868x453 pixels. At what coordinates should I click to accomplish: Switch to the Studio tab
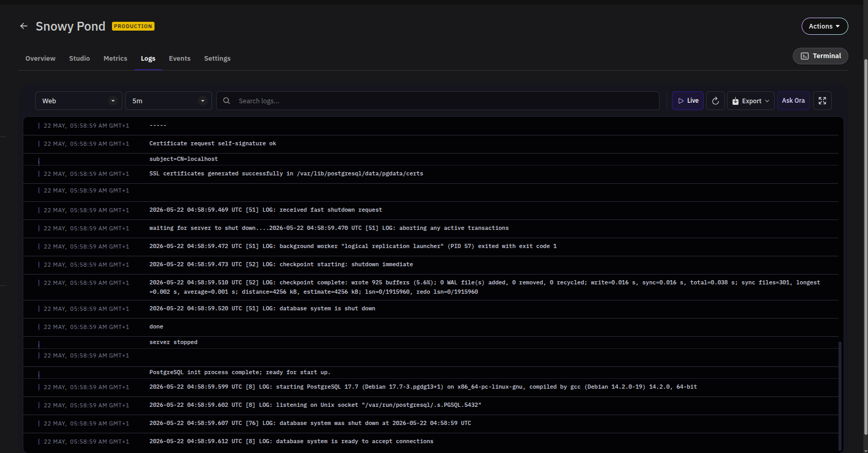(79, 59)
